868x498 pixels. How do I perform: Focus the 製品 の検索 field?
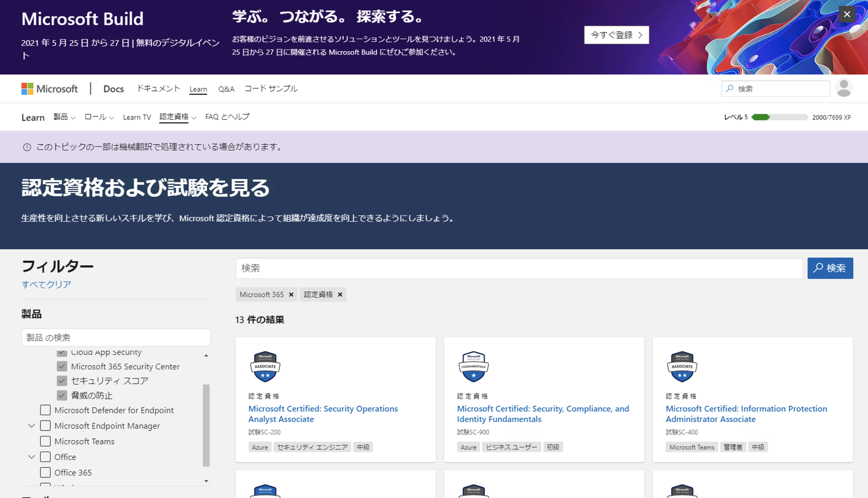click(x=116, y=337)
